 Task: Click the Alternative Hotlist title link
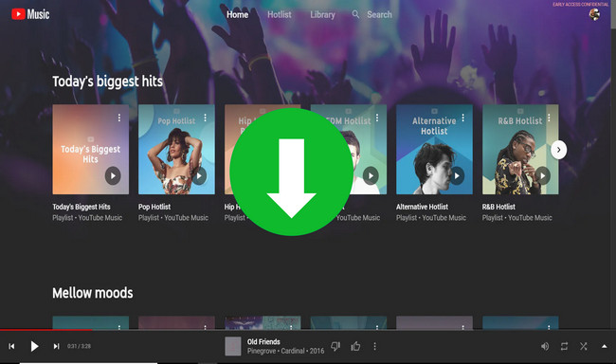[422, 207]
